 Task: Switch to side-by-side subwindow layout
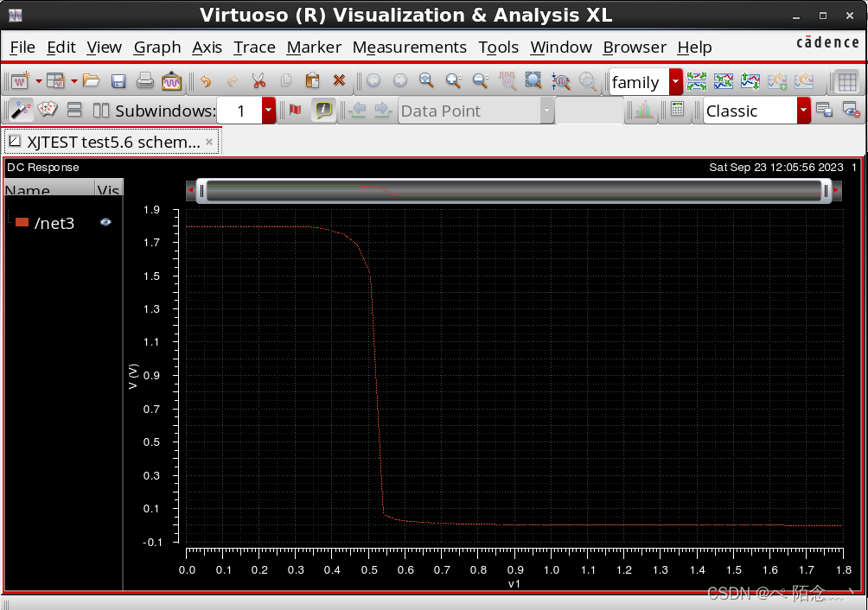[101, 110]
